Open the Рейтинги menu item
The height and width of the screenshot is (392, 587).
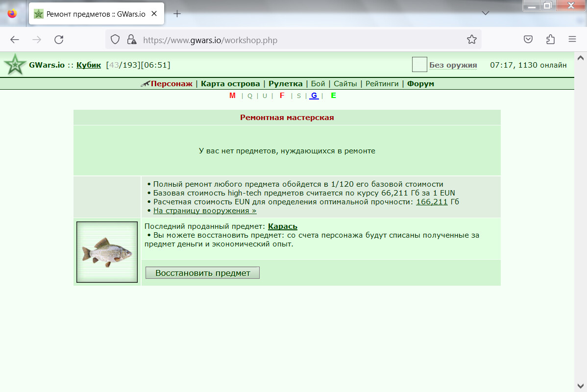[382, 84]
